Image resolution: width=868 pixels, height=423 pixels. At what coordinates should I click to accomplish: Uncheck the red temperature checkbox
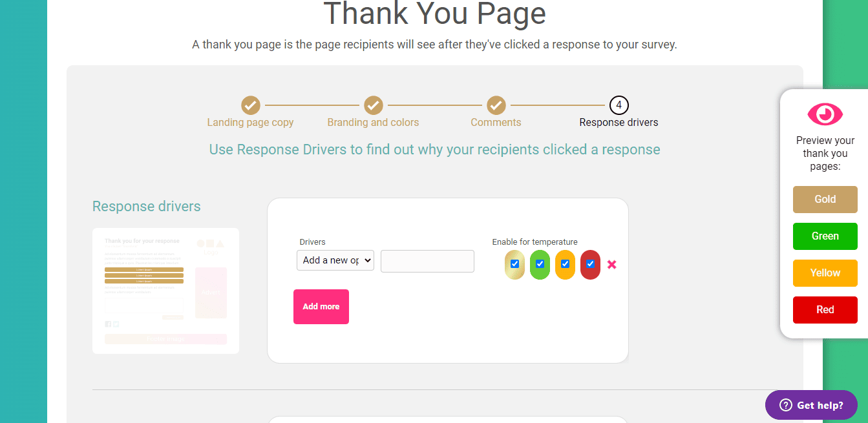(x=590, y=264)
